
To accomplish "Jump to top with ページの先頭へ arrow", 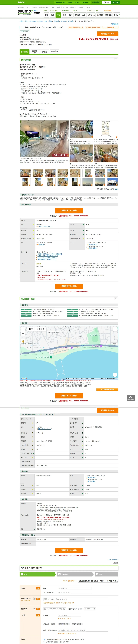I will coord(131,398).
